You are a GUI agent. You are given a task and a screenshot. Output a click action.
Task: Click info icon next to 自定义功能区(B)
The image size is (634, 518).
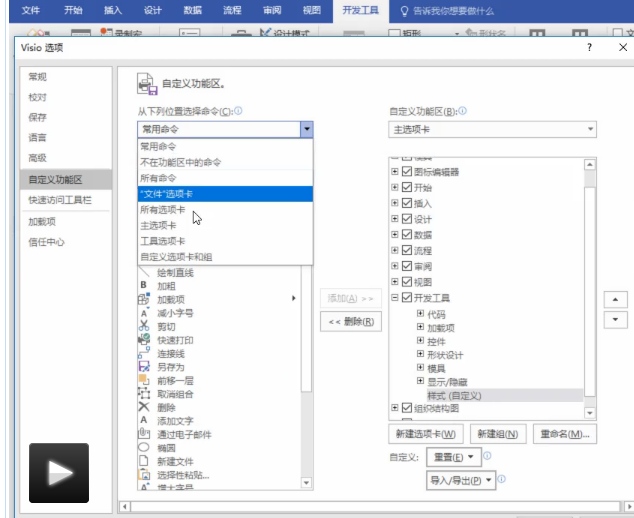point(463,110)
